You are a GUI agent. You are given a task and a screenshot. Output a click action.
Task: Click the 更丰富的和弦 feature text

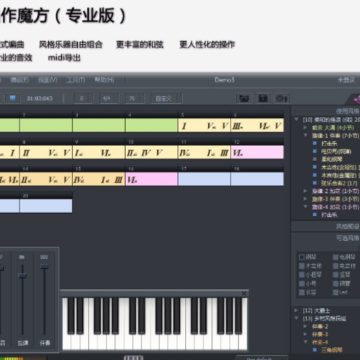[x=140, y=44]
